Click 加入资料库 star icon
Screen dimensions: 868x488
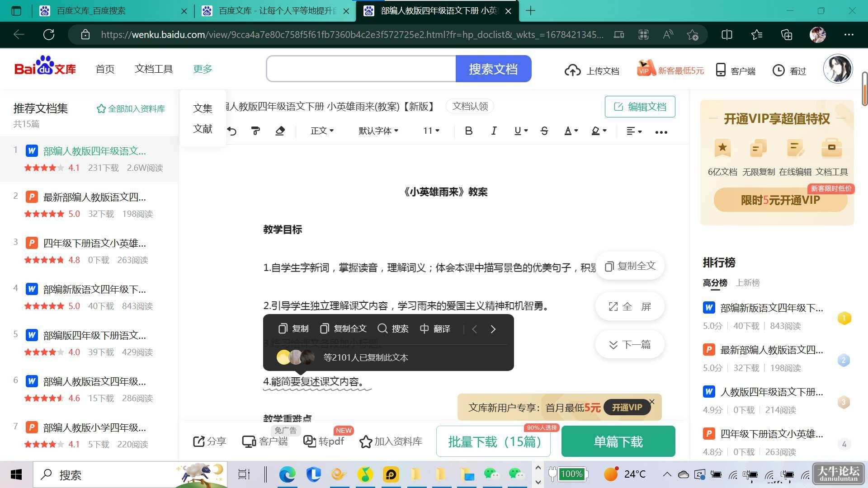coord(366,441)
